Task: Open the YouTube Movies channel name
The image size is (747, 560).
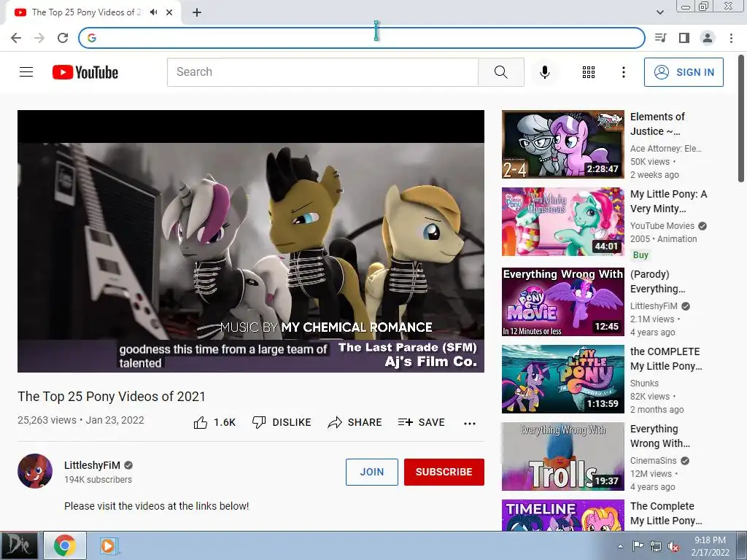Action: [662, 226]
